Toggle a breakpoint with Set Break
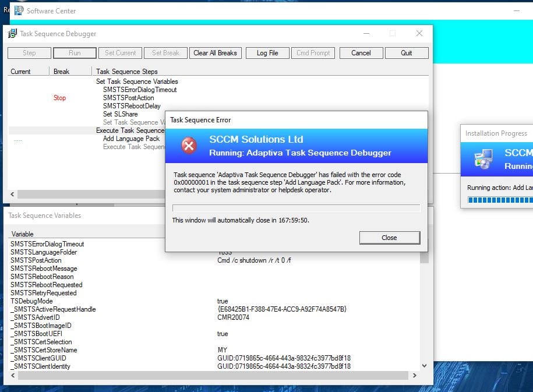 click(x=165, y=52)
